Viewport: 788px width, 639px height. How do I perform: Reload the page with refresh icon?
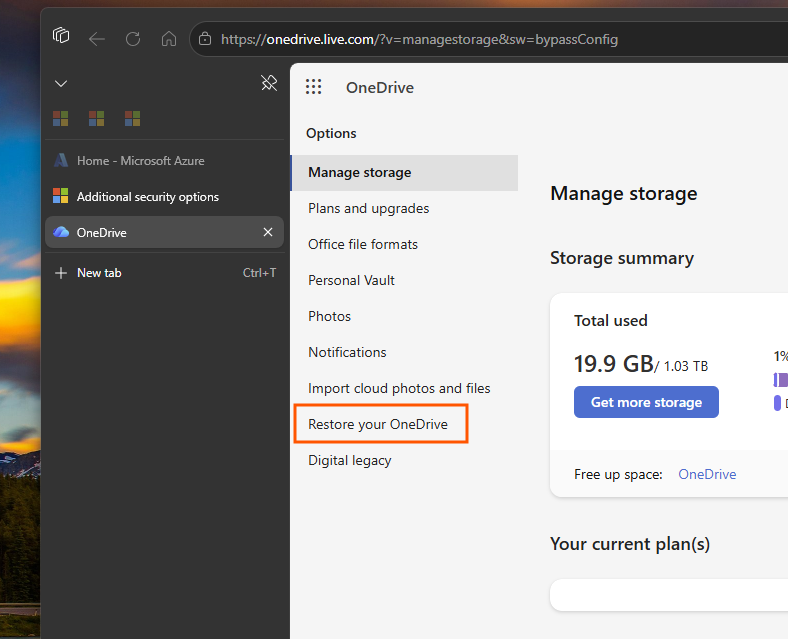133,39
